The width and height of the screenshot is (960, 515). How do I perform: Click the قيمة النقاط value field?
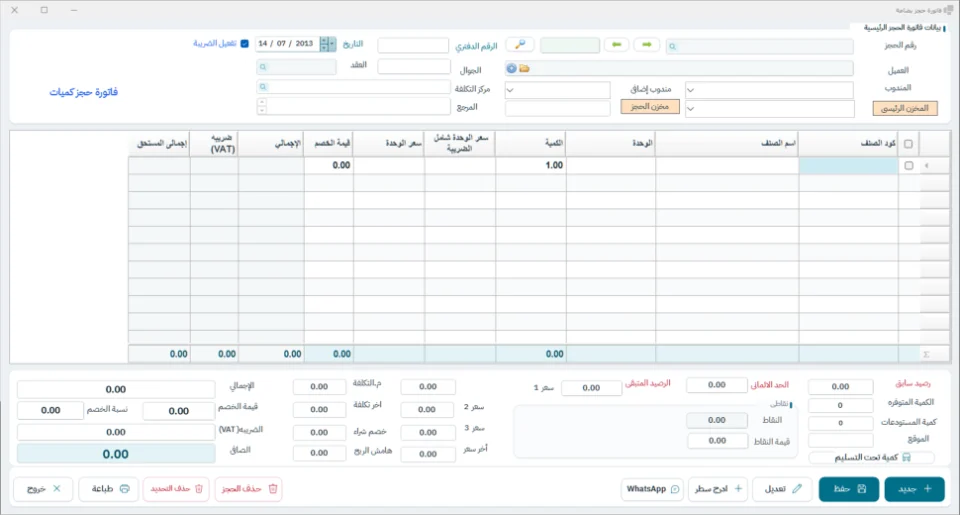point(717,441)
